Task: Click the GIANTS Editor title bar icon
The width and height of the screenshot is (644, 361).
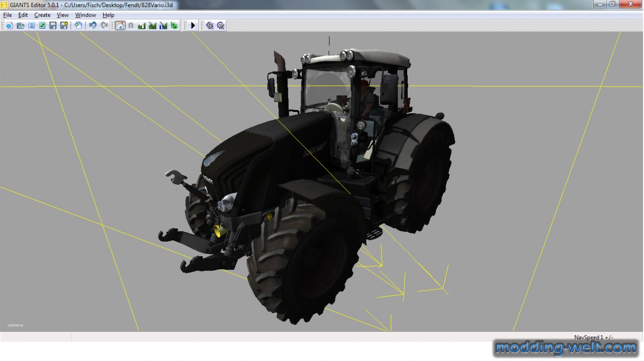Action: pyautogui.click(x=4, y=4)
